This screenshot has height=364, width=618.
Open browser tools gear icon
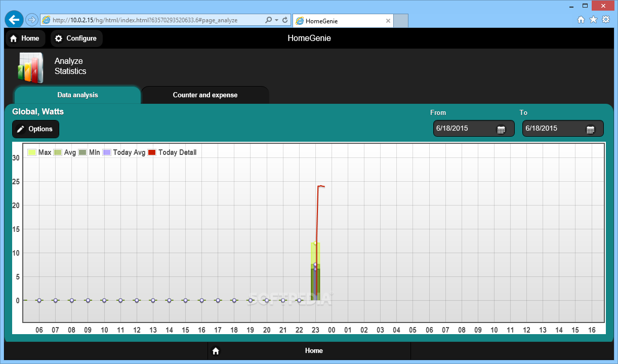click(606, 20)
